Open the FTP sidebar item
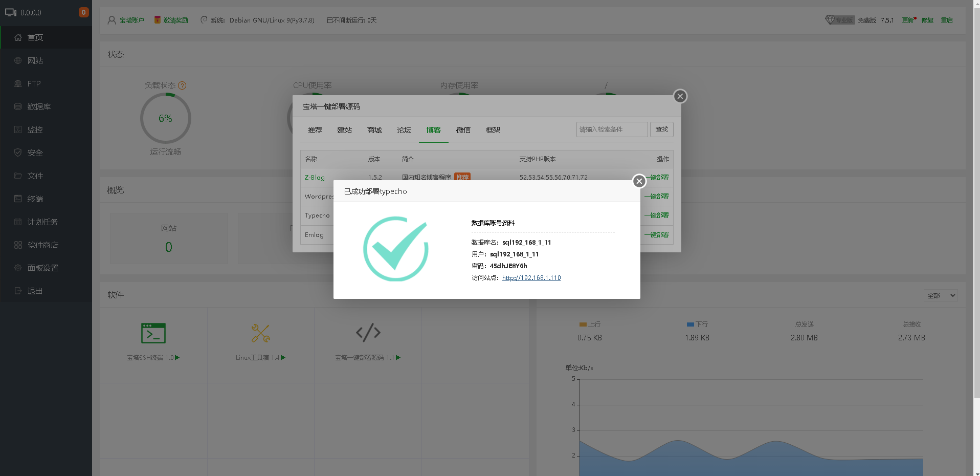The height and width of the screenshot is (476, 980). (46, 83)
